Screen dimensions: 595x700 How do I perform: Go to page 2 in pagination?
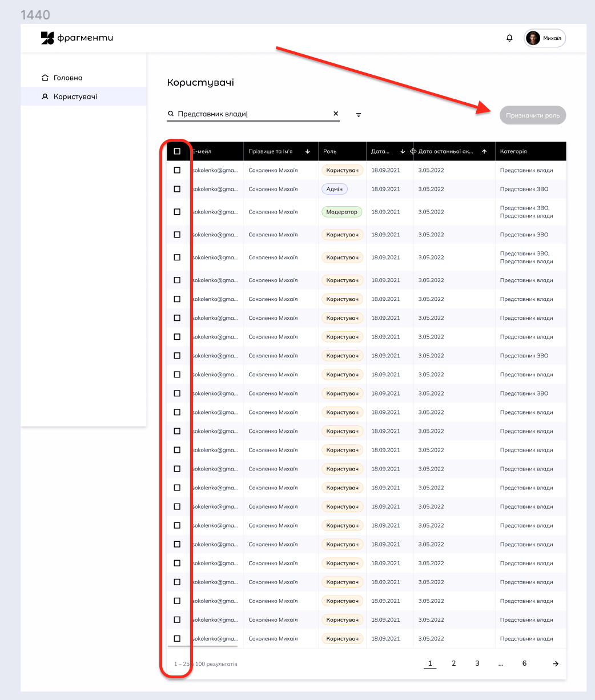453,663
